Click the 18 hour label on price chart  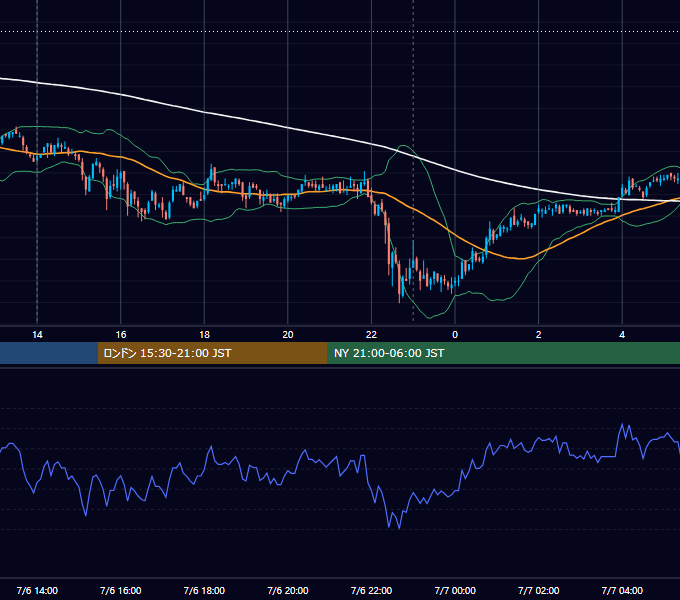coord(204,335)
